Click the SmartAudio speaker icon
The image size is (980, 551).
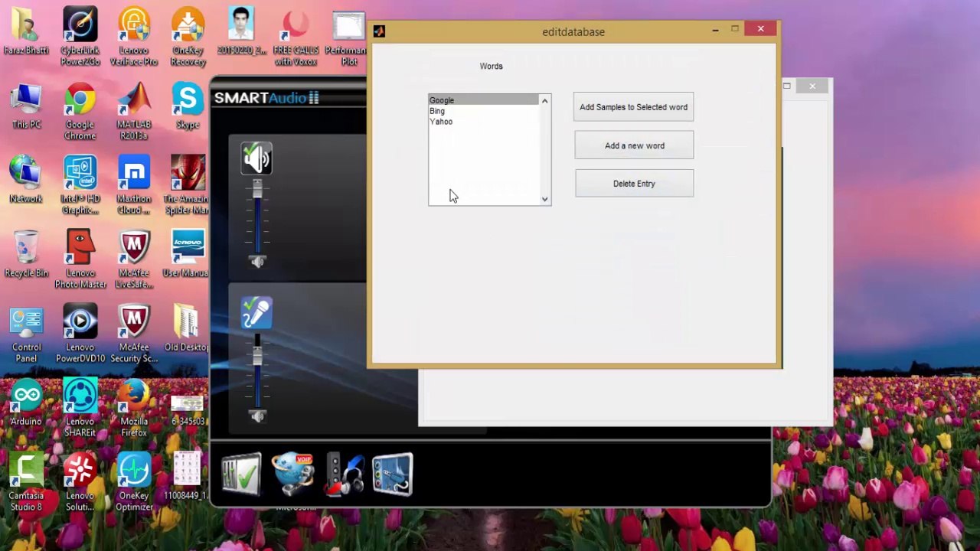(x=256, y=158)
